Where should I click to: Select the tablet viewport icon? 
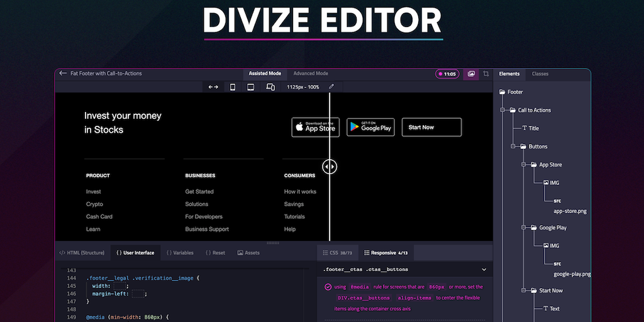pyautogui.click(x=250, y=87)
